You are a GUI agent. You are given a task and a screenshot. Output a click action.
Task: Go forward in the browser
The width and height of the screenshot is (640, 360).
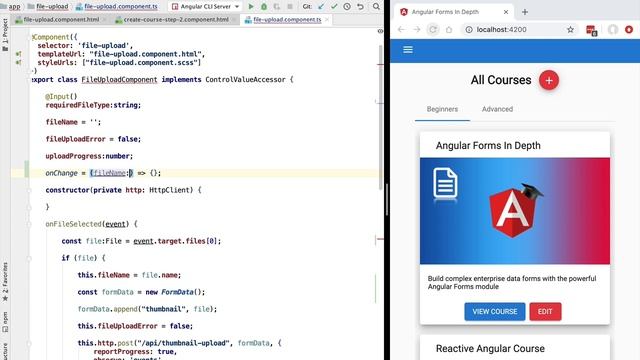coord(417,29)
